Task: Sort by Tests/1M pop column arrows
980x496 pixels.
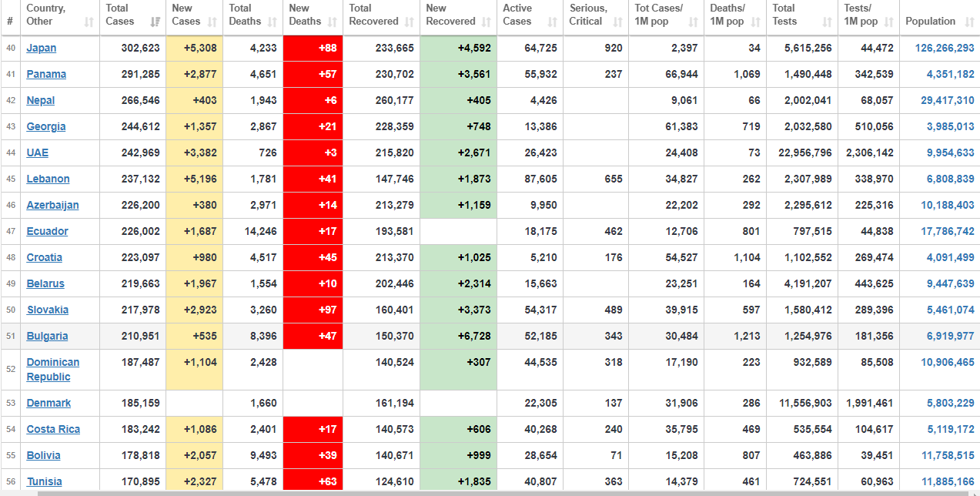Action: 889,22
